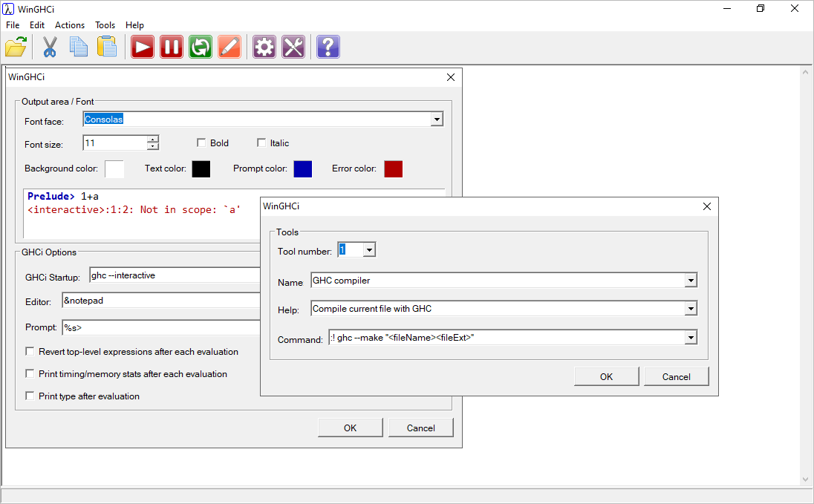This screenshot has height=504, width=814.
Task: Open editor with the orange pencil icon
Action: pyautogui.click(x=229, y=47)
